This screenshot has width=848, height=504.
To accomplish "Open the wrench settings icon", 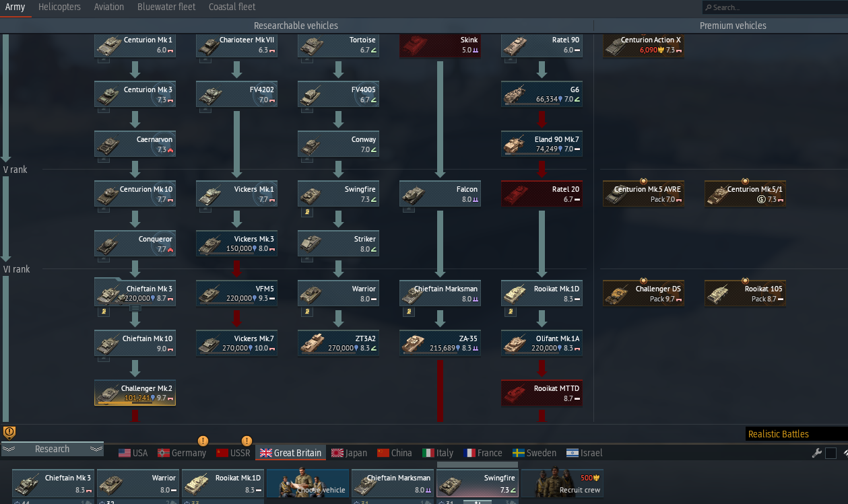I will click(816, 453).
